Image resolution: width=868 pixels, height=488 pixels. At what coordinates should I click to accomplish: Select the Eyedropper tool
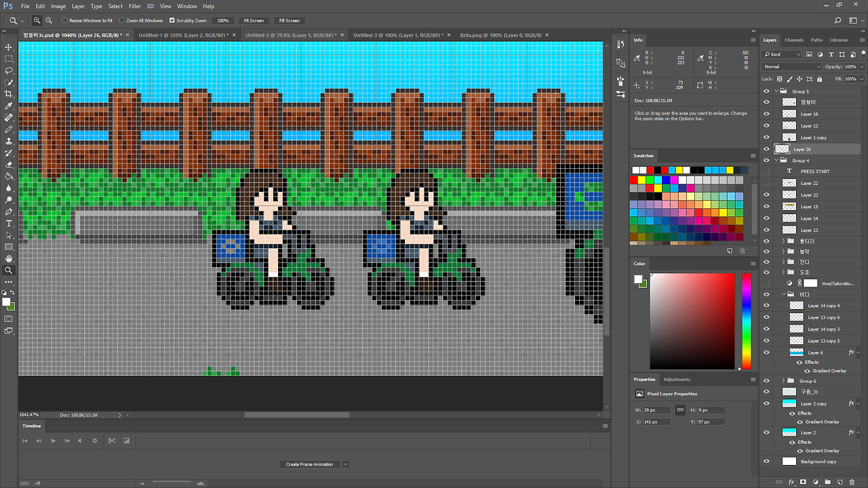coord(9,106)
